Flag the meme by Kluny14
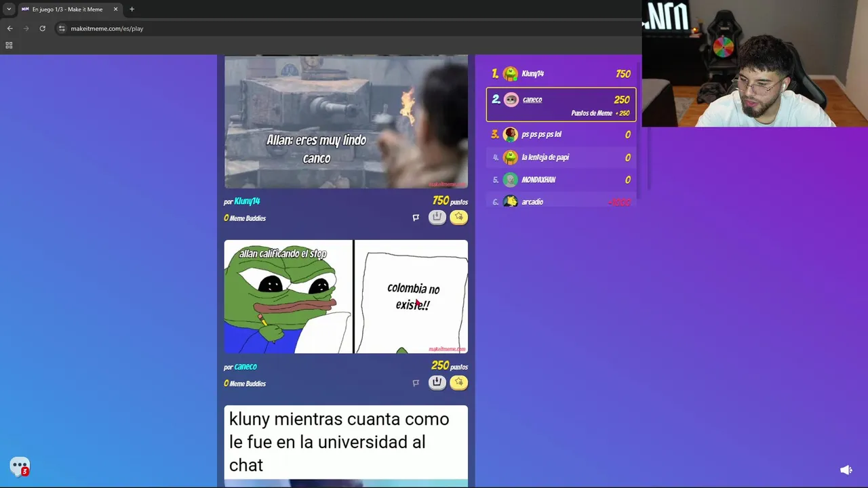This screenshot has height=488, width=868. point(416,218)
